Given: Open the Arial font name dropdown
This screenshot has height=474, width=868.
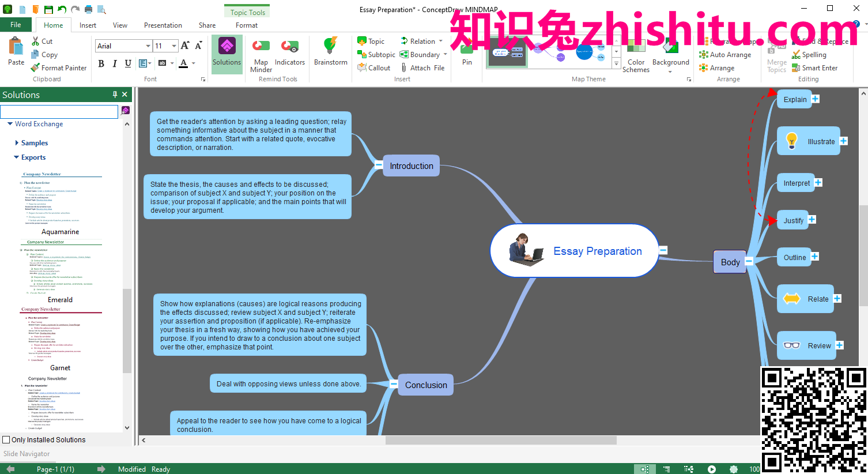Looking at the screenshot, I should (x=148, y=46).
